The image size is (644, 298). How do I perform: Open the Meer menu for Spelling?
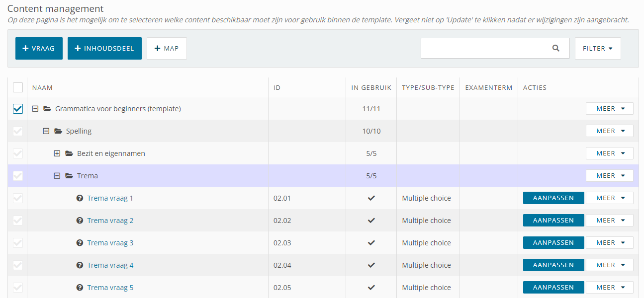click(609, 131)
